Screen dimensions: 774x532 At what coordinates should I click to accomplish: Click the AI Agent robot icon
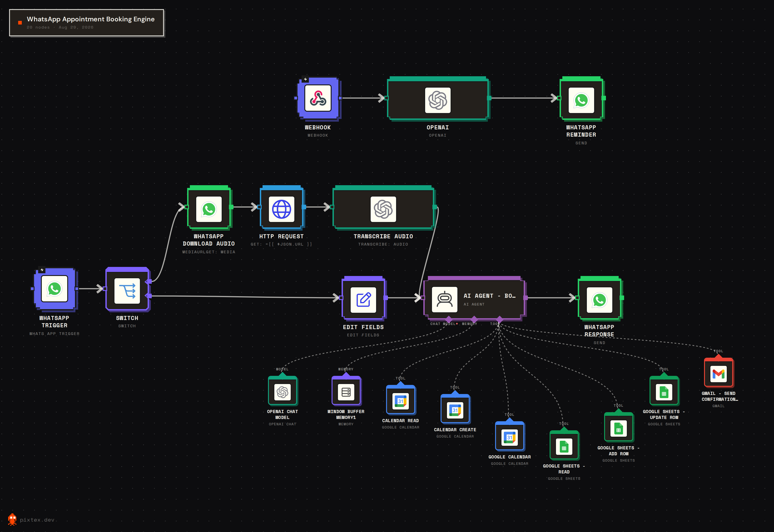coord(444,299)
